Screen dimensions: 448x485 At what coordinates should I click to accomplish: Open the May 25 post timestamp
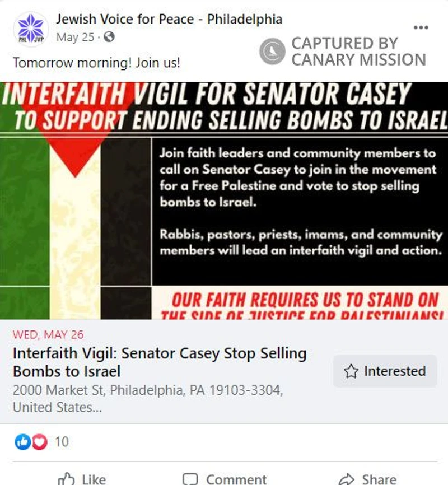click(75, 37)
